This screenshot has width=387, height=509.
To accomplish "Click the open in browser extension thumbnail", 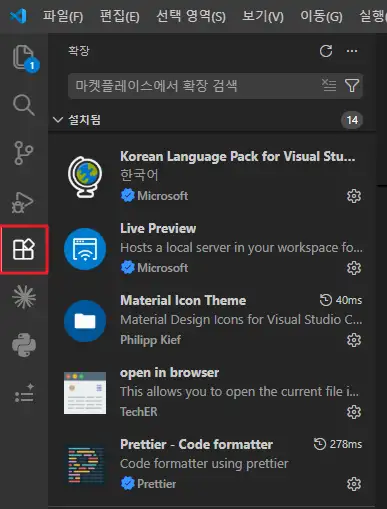I will point(85,393).
